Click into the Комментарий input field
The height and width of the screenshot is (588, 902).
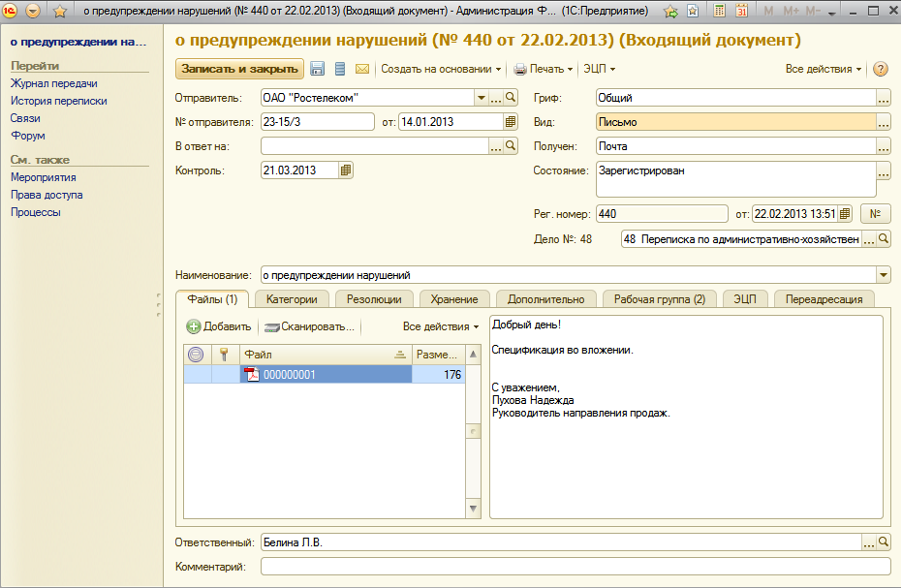tap(575, 566)
